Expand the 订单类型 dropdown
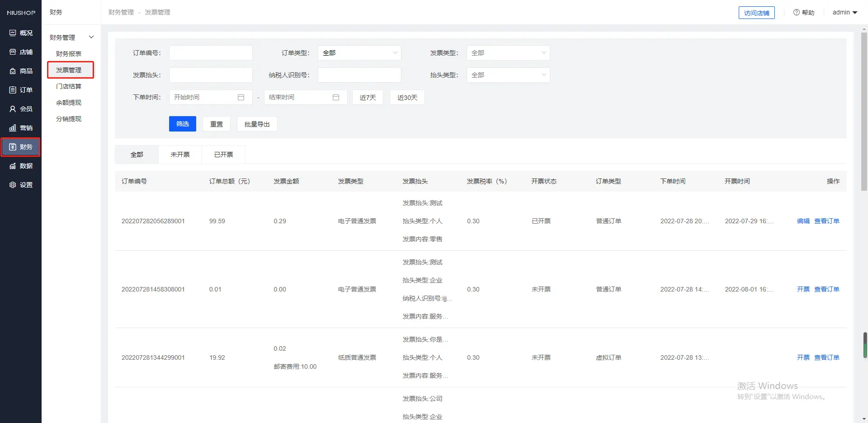Screen dimensions: 868x423 coord(359,53)
